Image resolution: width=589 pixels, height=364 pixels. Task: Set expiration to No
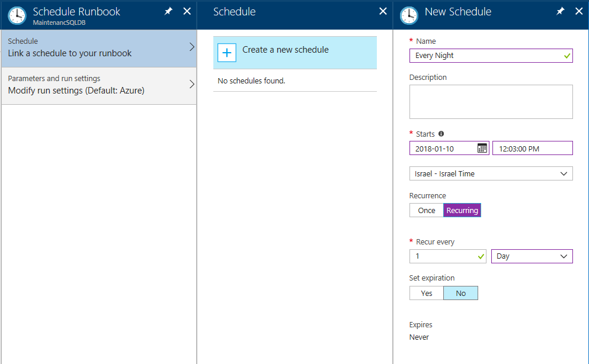tap(460, 293)
